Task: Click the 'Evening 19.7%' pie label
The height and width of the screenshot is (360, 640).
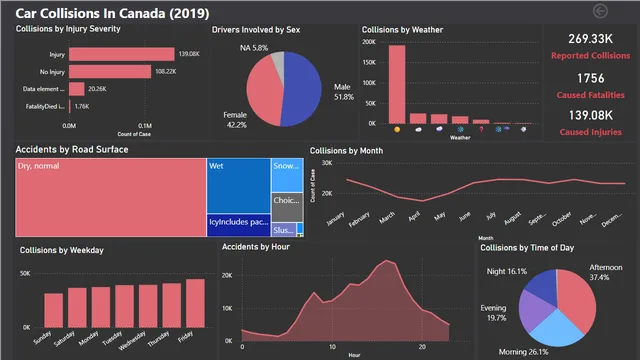Action: point(493,313)
